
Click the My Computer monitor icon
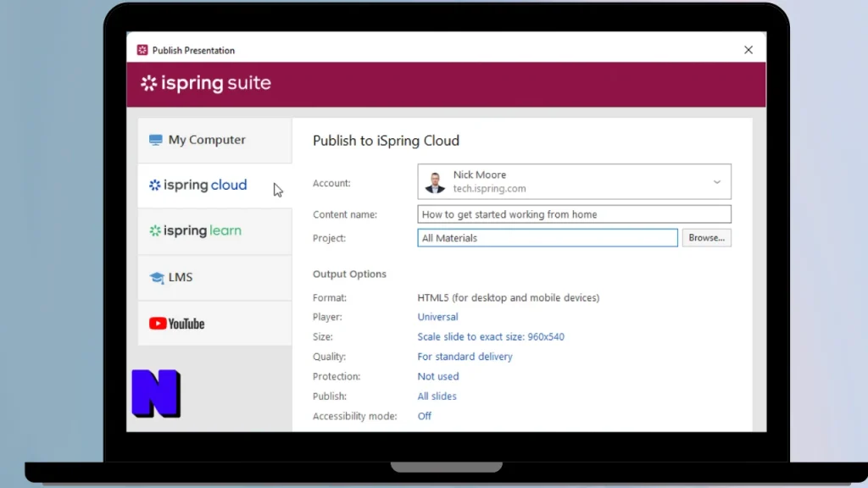click(156, 140)
